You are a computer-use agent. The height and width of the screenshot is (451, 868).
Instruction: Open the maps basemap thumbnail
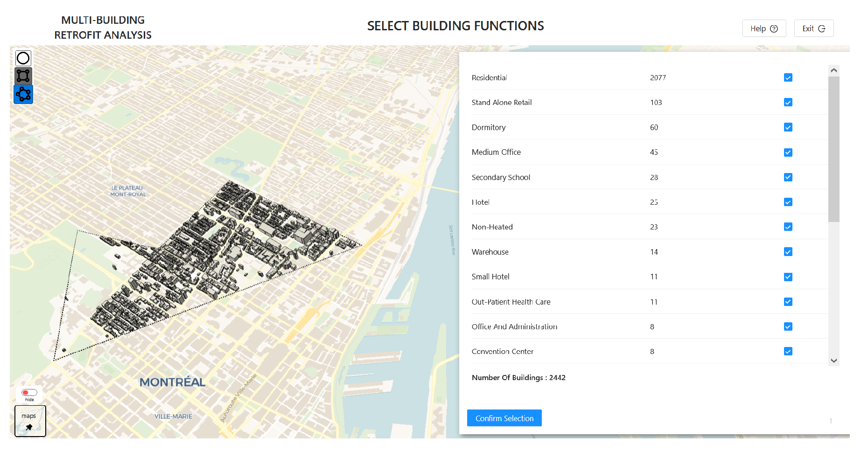30,421
